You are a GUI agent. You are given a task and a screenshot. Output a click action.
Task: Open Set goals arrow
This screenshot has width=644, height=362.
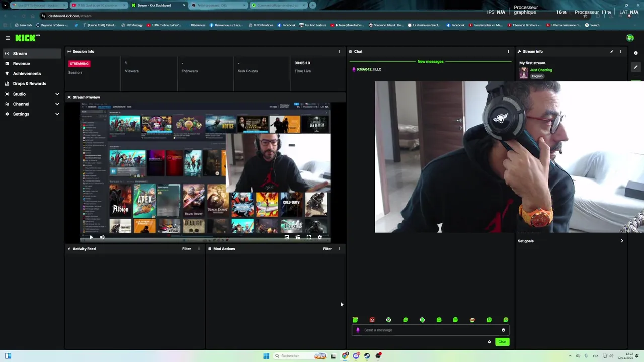click(x=622, y=241)
